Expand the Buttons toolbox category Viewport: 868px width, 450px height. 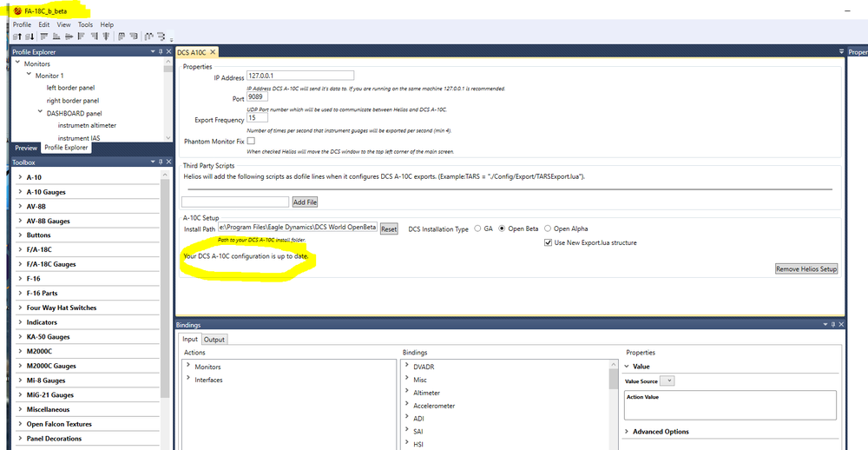point(20,235)
